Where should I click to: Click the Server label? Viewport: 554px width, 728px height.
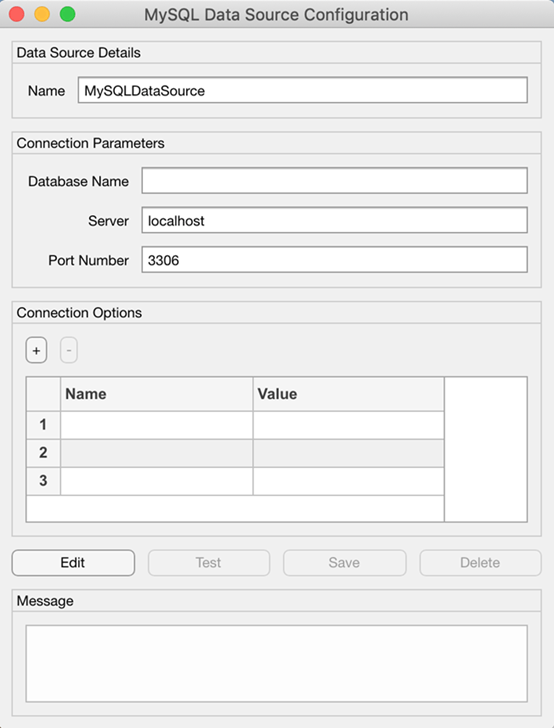(108, 221)
